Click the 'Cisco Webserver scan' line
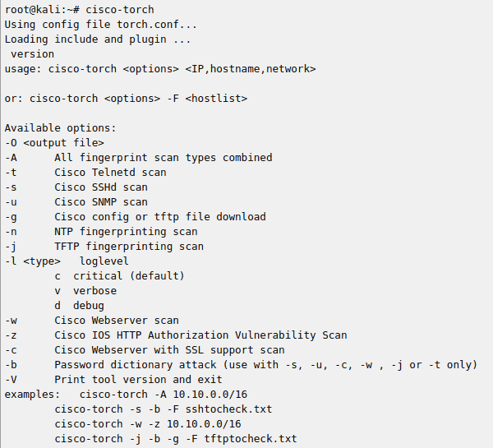The image size is (493, 448). 117,320
